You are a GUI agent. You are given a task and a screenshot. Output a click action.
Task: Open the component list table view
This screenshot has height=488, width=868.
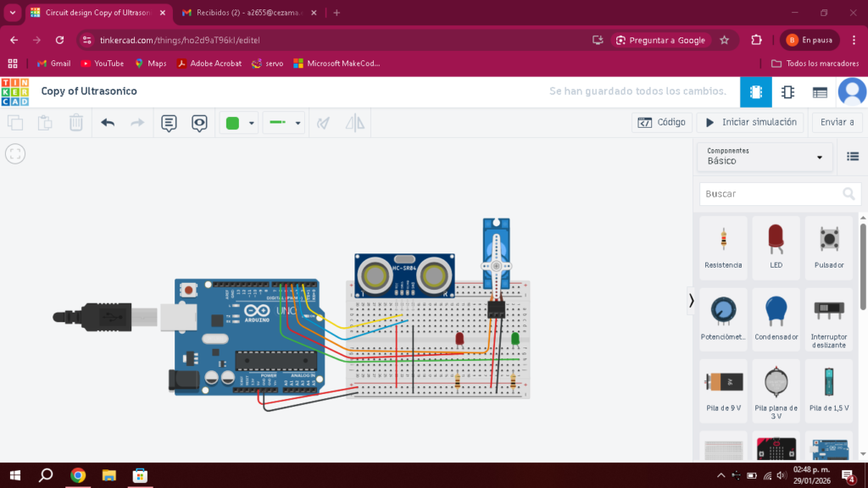click(820, 92)
